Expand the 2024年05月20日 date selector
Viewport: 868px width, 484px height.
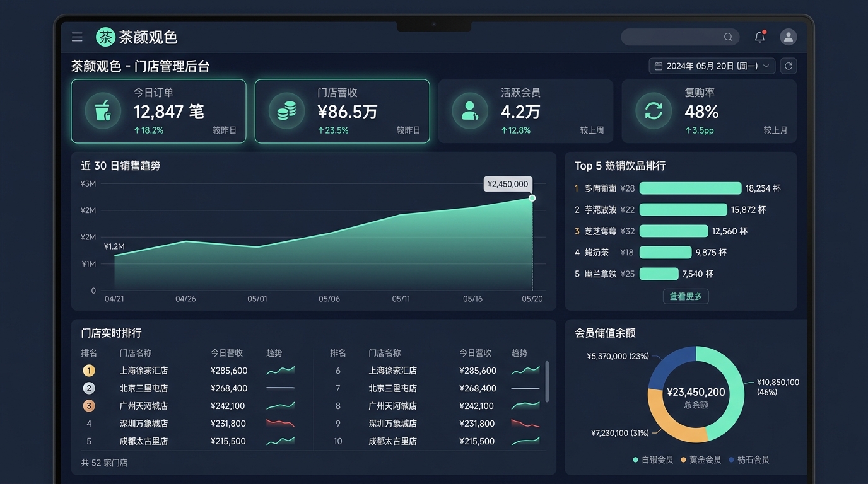click(x=712, y=66)
